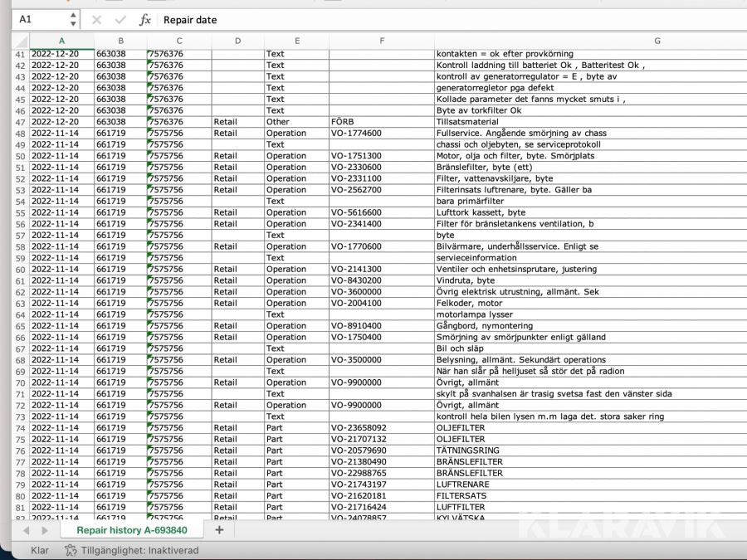Click Tillgänglighet: Inaktiverad status text

(139, 550)
